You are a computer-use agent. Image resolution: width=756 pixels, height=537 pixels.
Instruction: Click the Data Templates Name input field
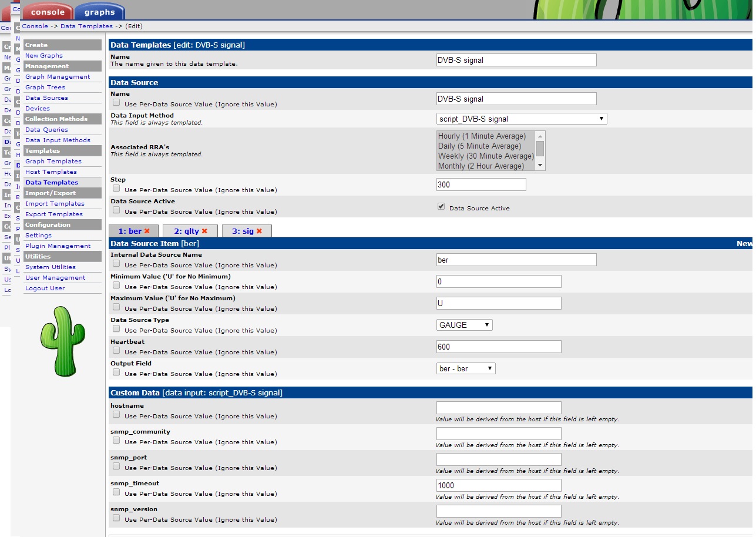point(516,60)
